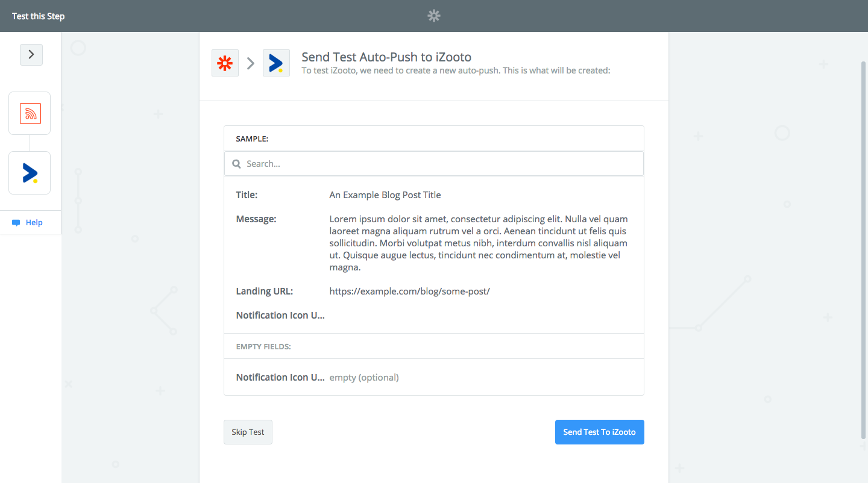Click the 'Title:' field label
868x483 pixels.
click(247, 195)
